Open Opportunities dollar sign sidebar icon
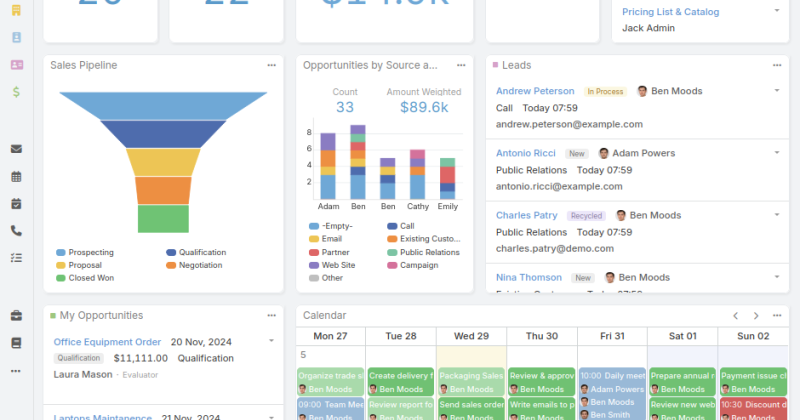 (x=16, y=92)
